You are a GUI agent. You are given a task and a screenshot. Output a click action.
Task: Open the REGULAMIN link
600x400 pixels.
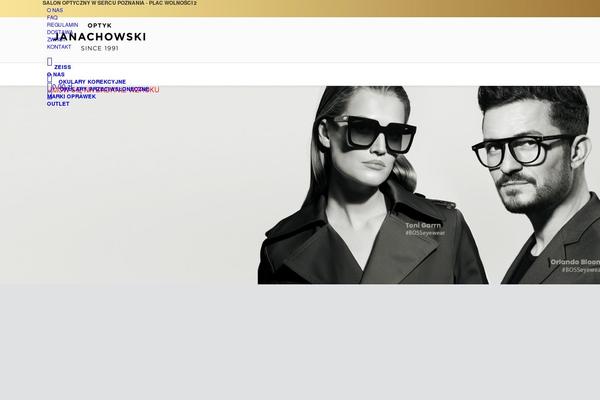[62, 25]
